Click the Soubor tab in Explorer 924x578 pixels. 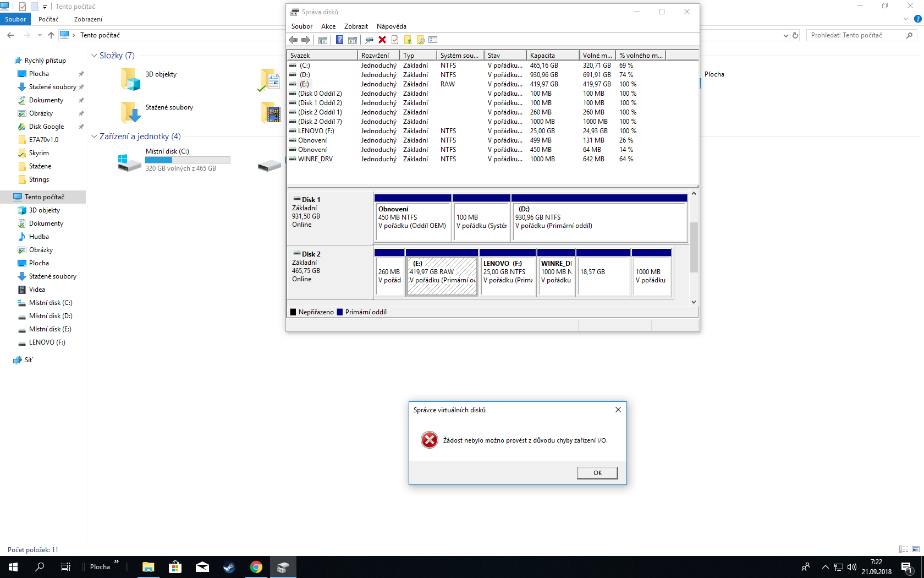pyautogui.click(x=15, y=19)
